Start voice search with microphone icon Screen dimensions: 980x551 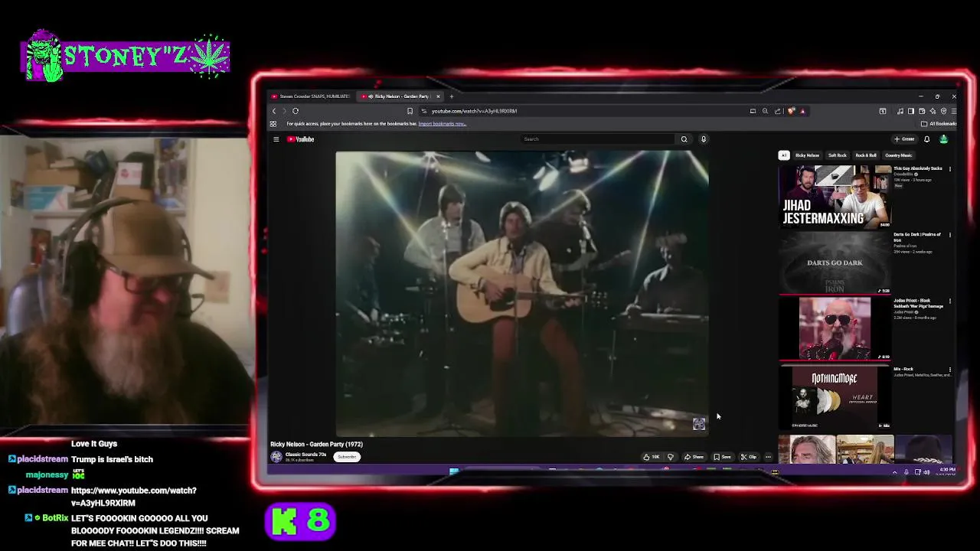[704, 139]
